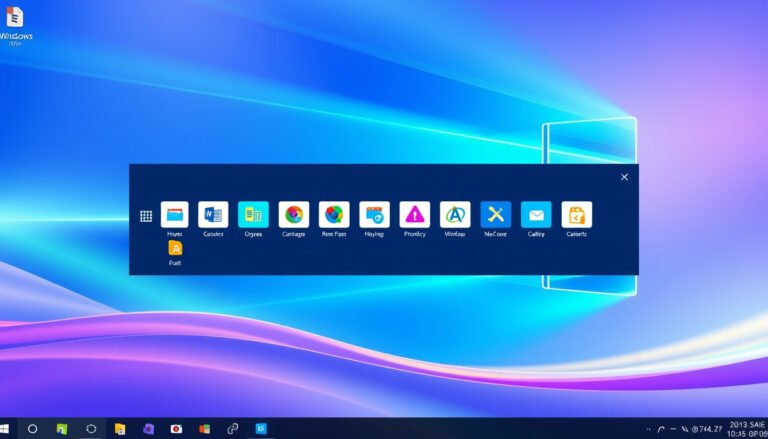Open the red camera-style taskbar icon
768x439 pixels.
[176, 429]
